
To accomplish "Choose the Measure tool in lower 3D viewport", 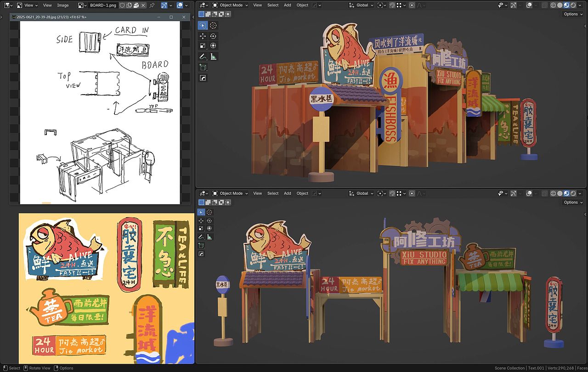I will [209, 237].
